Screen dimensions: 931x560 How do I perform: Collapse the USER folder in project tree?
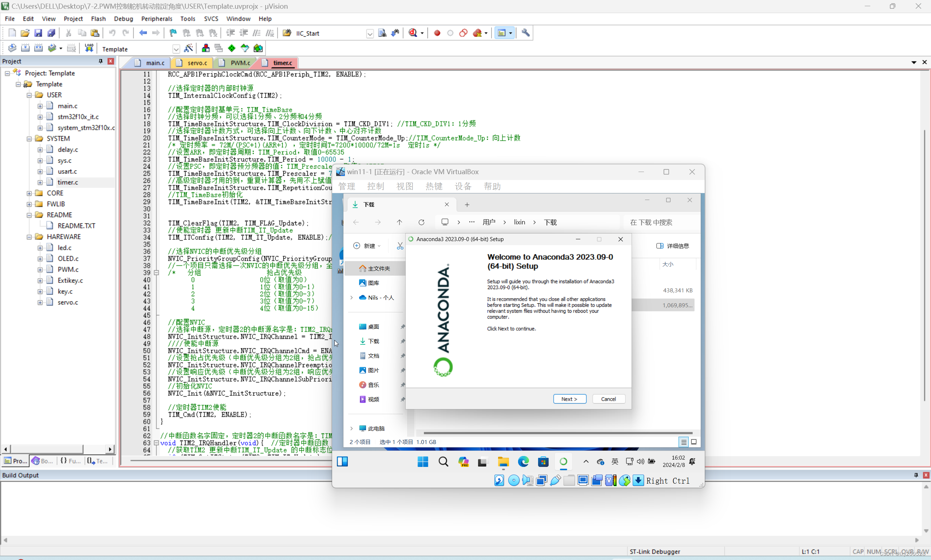[29, 95]
